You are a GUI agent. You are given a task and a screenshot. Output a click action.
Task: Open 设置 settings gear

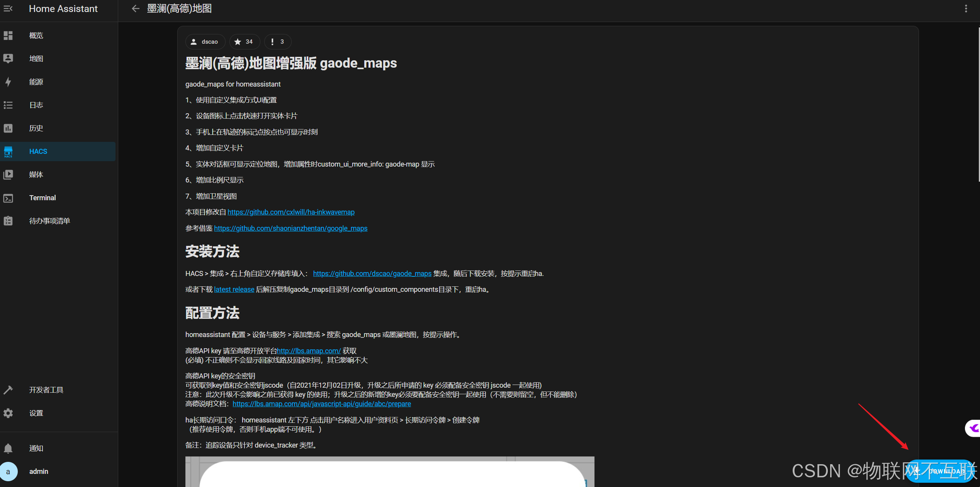coord(8,413)
